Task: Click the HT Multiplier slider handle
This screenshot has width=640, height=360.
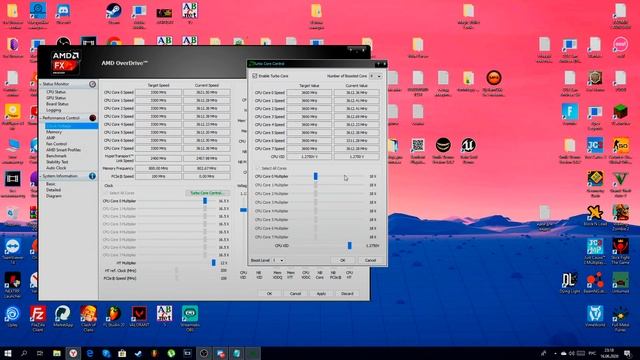Action: (213, 263)
